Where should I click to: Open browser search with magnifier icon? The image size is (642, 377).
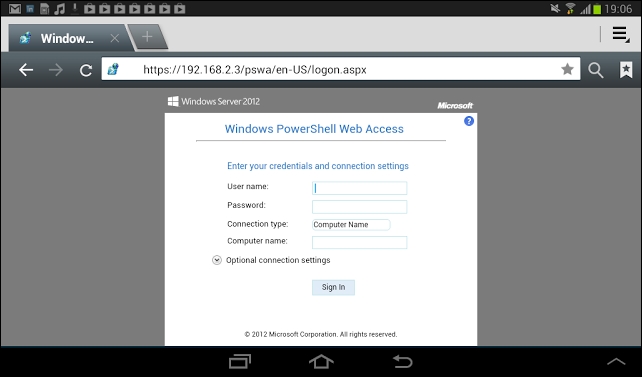[x=596, y=70]
